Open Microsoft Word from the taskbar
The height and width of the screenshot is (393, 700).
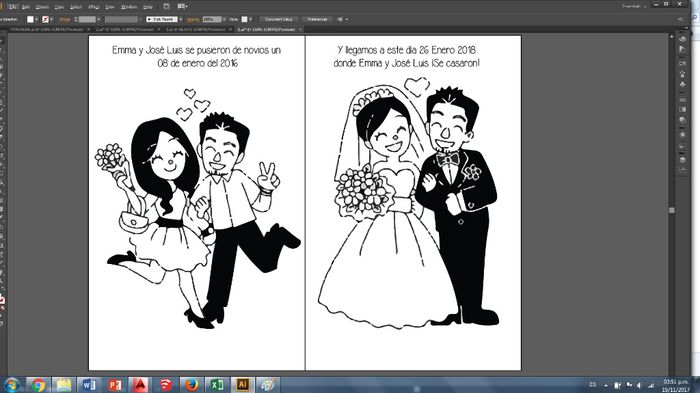88,385
